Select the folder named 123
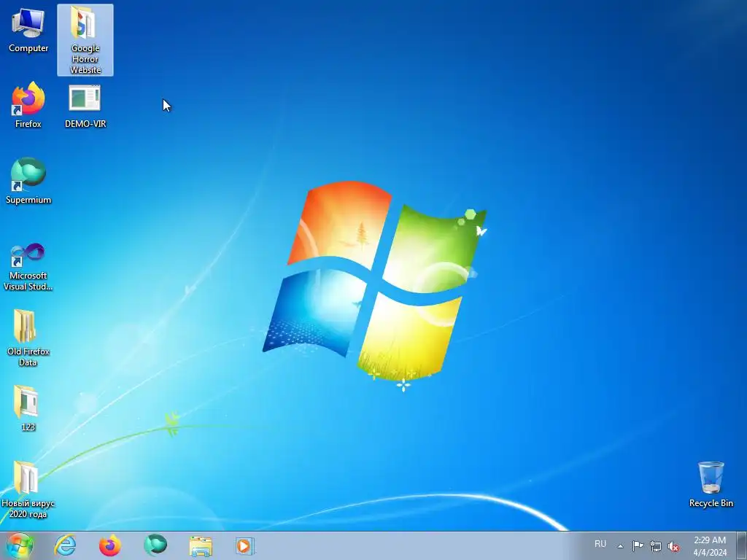Image resolution: width=747 pixels, height=560 pixels. 28,408
